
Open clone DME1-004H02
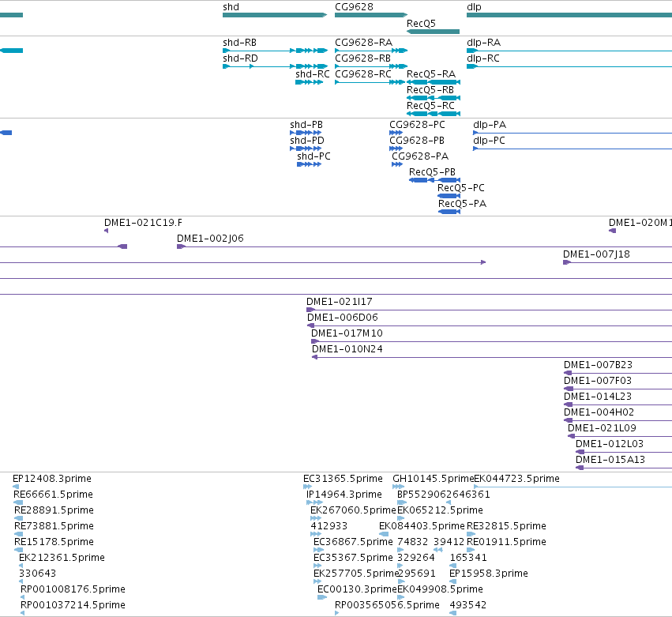click(x=618, y=420)
